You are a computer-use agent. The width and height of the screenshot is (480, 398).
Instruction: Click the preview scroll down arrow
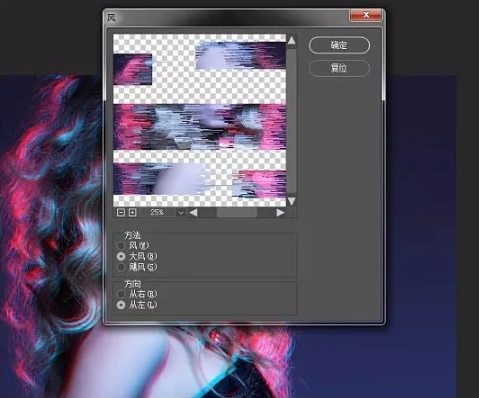(292, 201)
